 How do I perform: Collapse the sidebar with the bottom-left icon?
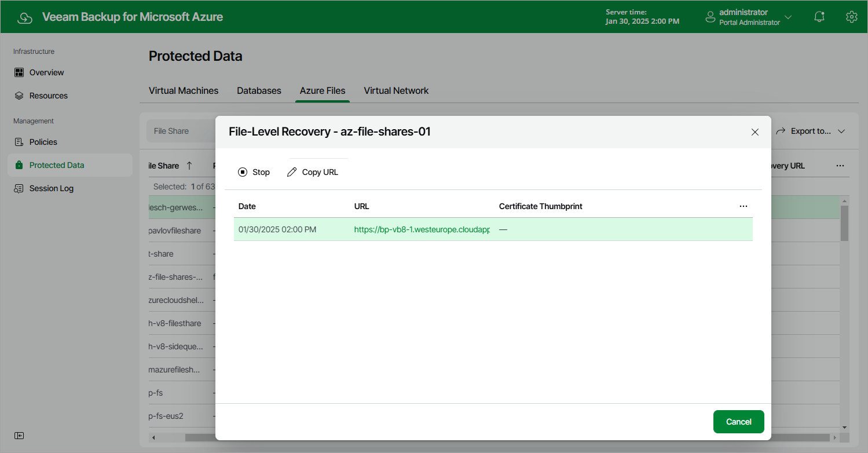pyautogui.click(x=19, y=436)
